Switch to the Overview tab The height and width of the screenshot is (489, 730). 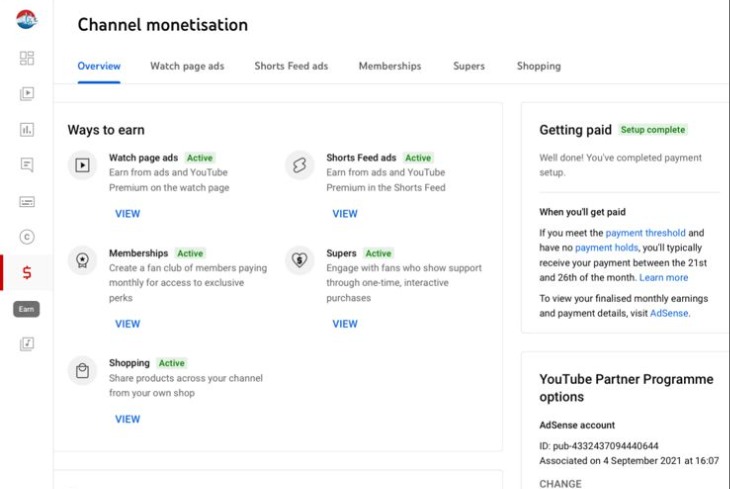[99, 66]
